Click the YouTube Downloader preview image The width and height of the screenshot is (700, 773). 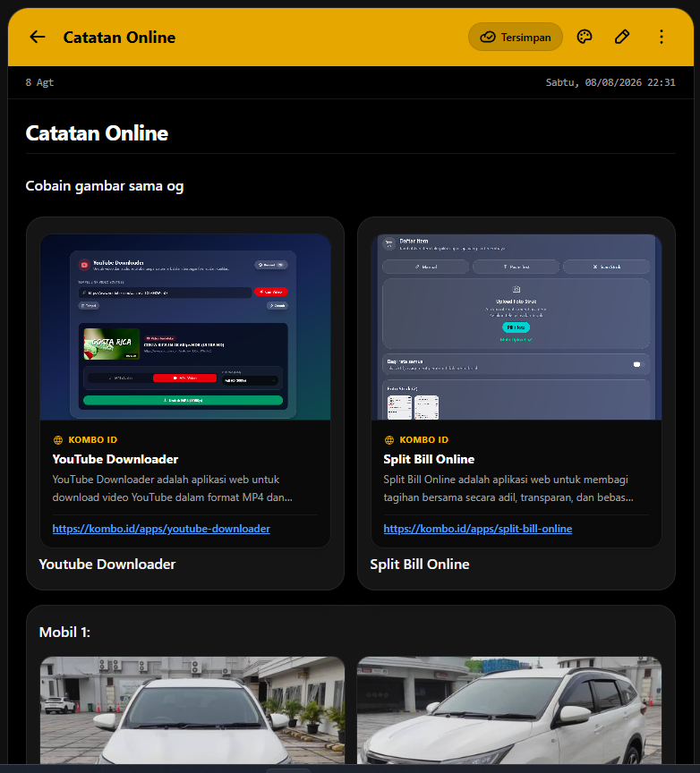(x=185, y=327)
